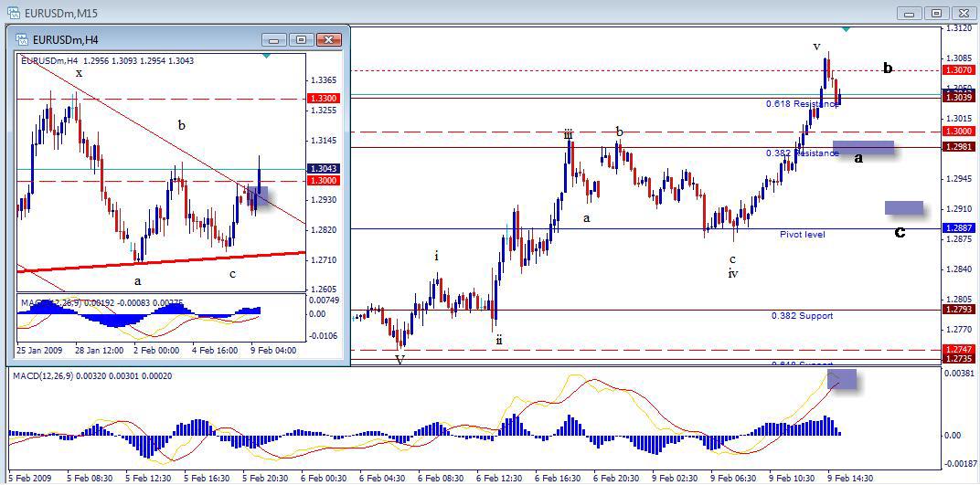
Task: Select the 1.3039 price label in M15
Action: pyautogui.click(x=958, y=98)
